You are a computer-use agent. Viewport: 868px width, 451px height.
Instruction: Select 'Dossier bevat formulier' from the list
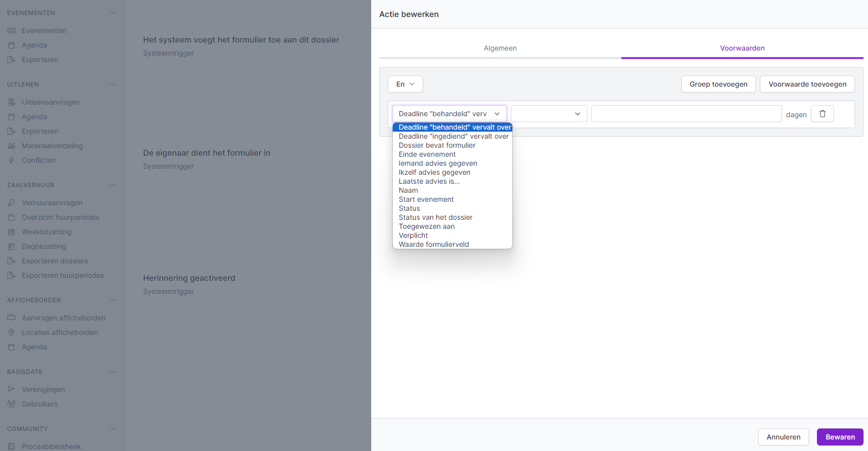tap(437, 145)
